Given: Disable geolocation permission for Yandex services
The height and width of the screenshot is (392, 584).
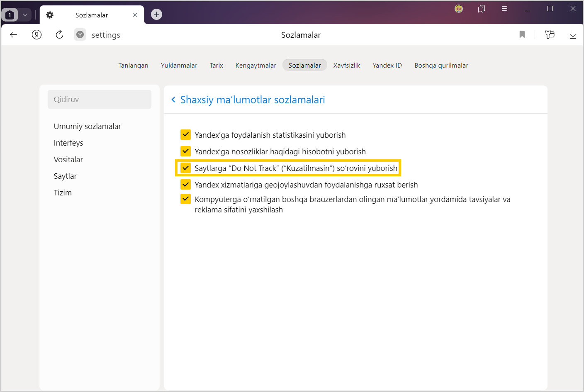Looking at the screenshot, I should [186, 185].
